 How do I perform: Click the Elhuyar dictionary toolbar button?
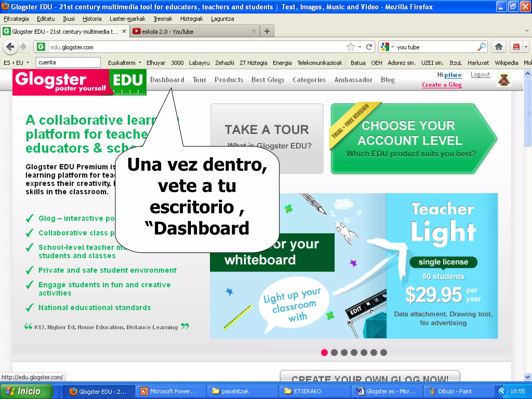(156, 63)
